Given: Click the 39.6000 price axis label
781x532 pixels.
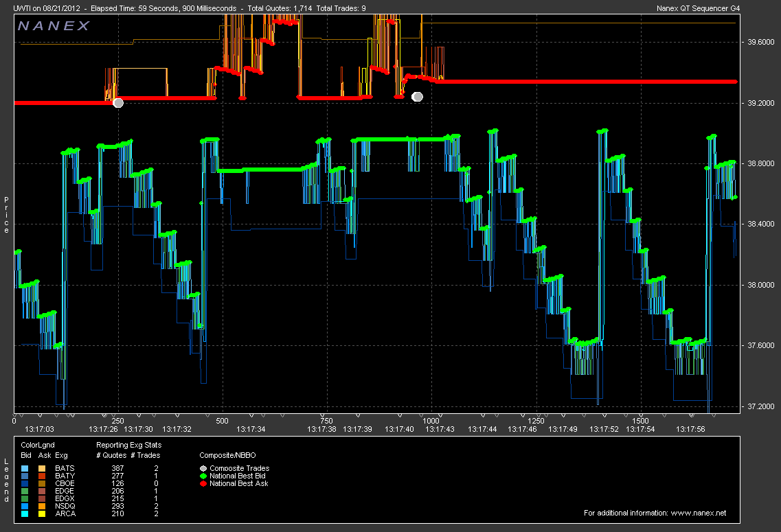Looking at the screenshot, I should pos(761,43).
